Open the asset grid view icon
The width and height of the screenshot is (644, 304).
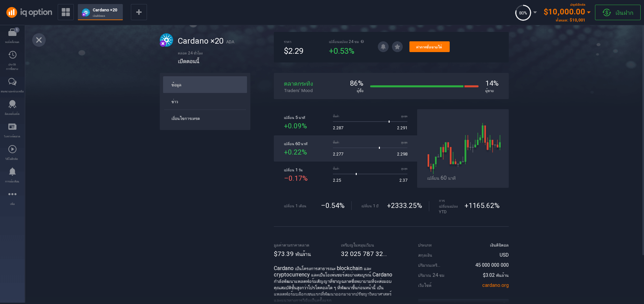pyautogui.click(x=66, y=12)
